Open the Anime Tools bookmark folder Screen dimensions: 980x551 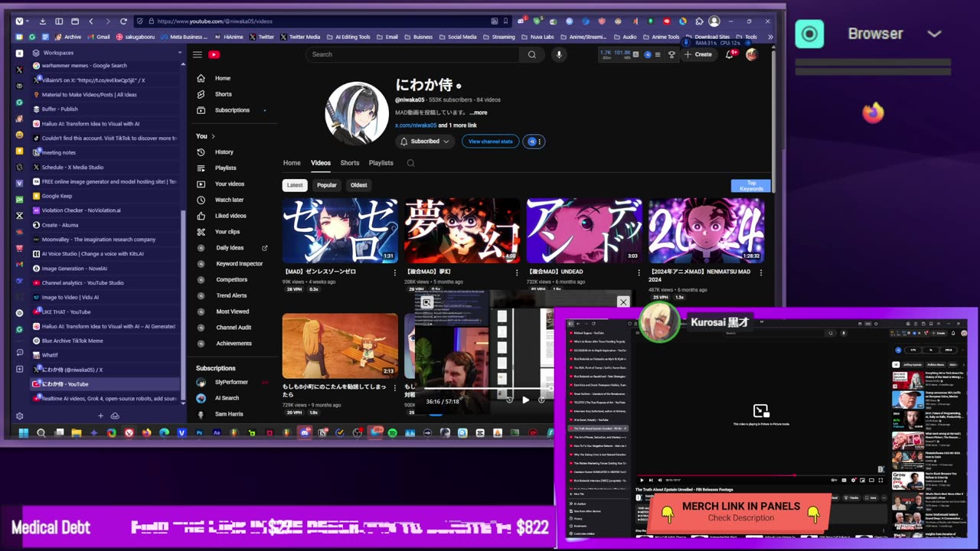(661, 37)
